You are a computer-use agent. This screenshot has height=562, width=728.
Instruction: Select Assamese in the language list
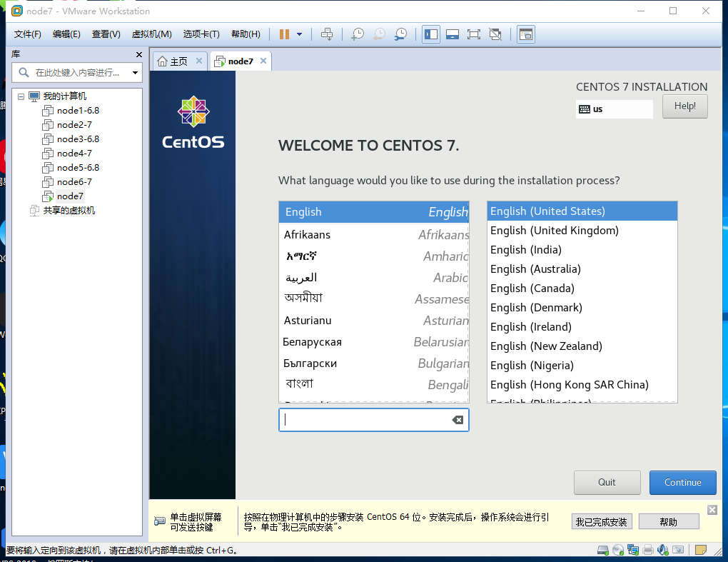pos(374,298)
